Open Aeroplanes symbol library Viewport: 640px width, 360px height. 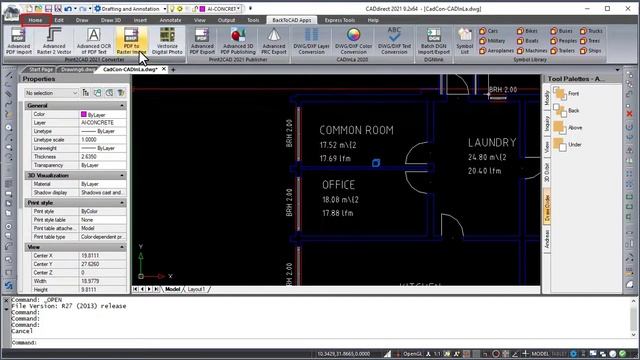(496, 51)
